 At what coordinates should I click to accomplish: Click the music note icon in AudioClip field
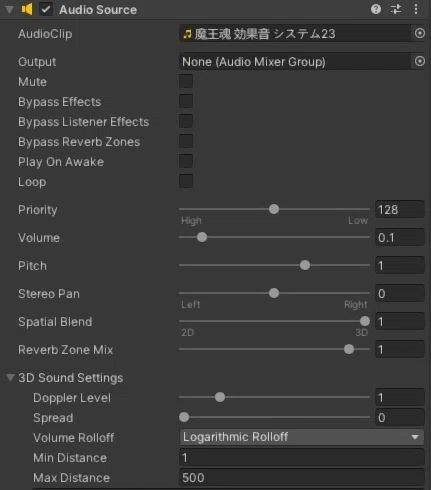tap(187, 34)
